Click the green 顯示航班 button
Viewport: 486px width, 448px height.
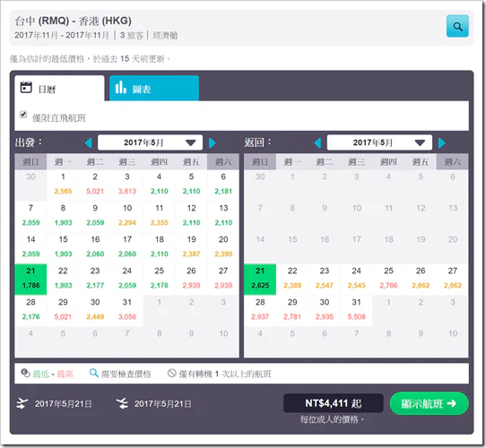429,403
